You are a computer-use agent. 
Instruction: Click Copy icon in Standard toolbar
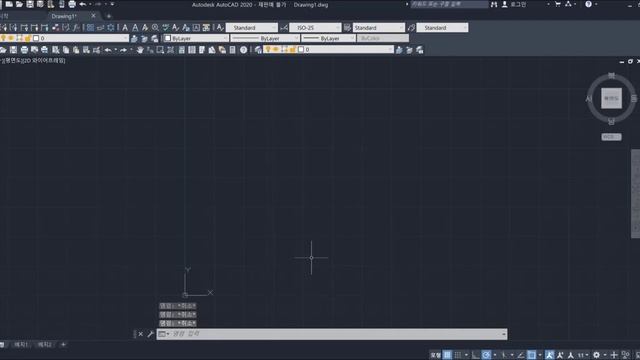(66, 50)
